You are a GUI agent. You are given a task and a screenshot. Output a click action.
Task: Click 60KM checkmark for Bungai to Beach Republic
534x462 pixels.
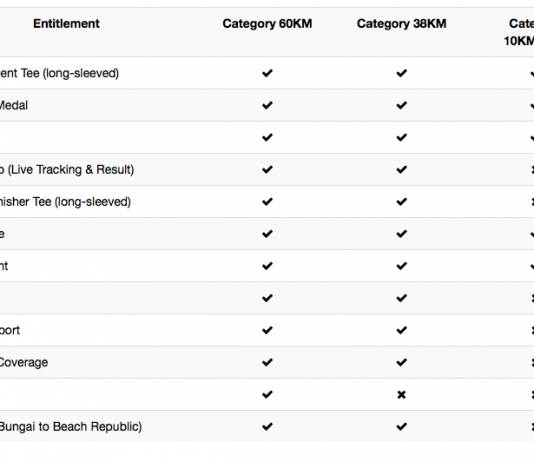(267, 427)
